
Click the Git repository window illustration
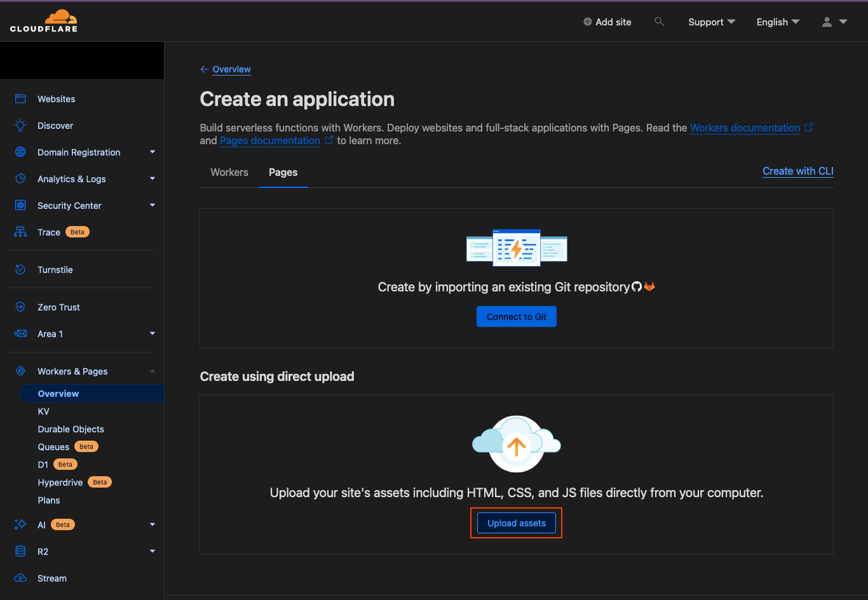[517, 248]
